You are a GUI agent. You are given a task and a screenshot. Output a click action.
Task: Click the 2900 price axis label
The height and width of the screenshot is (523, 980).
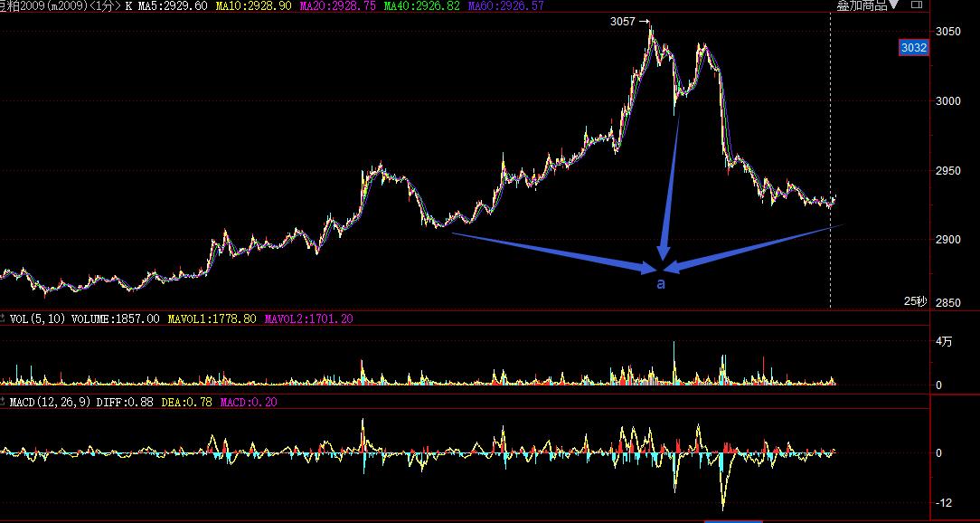point(947,240)
